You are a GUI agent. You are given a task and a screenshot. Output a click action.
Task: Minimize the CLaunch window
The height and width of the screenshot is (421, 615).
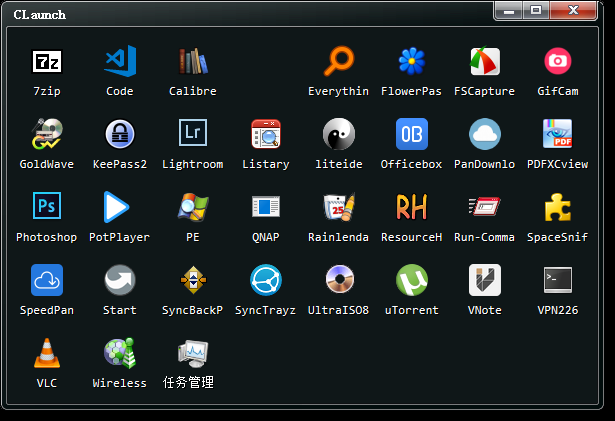(x=508, y=11)
